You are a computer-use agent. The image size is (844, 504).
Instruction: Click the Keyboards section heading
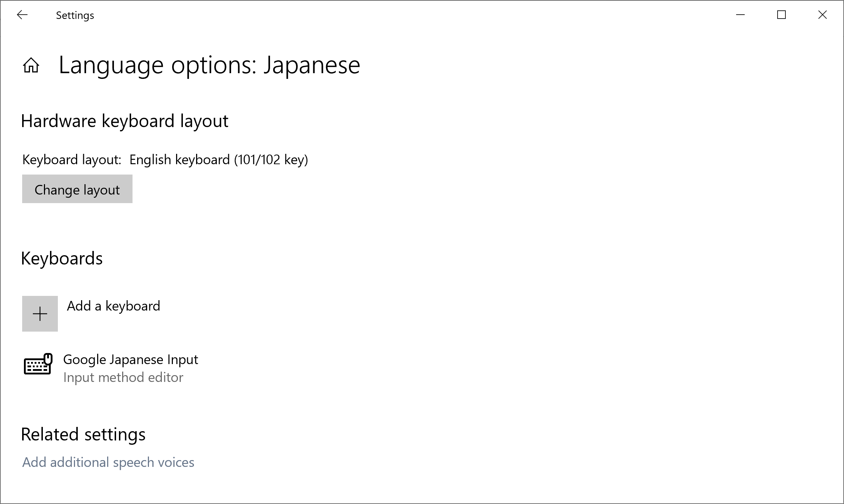[x=62, y=258]
